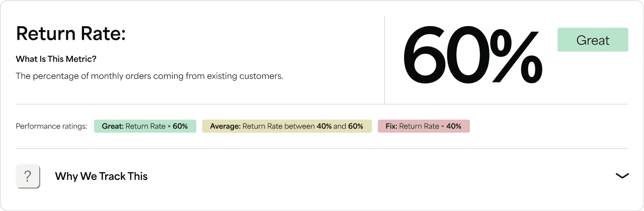Click the question mark icon

point(28,176)
